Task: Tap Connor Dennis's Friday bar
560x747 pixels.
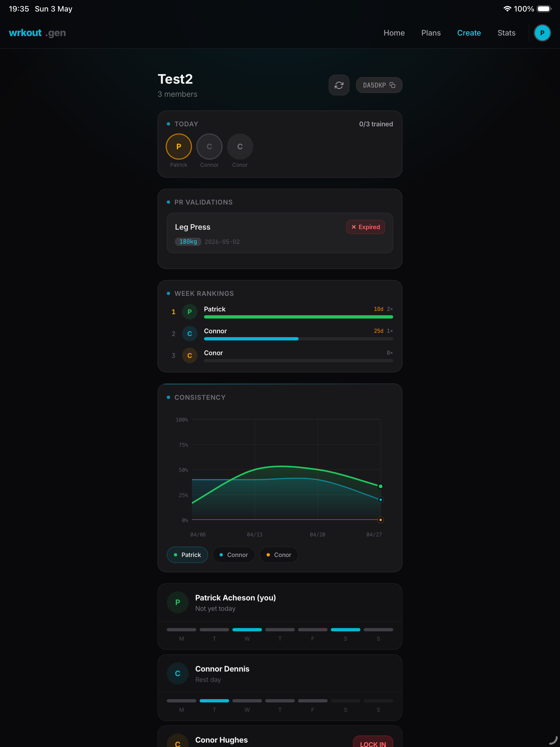Action: pos(313,701)
